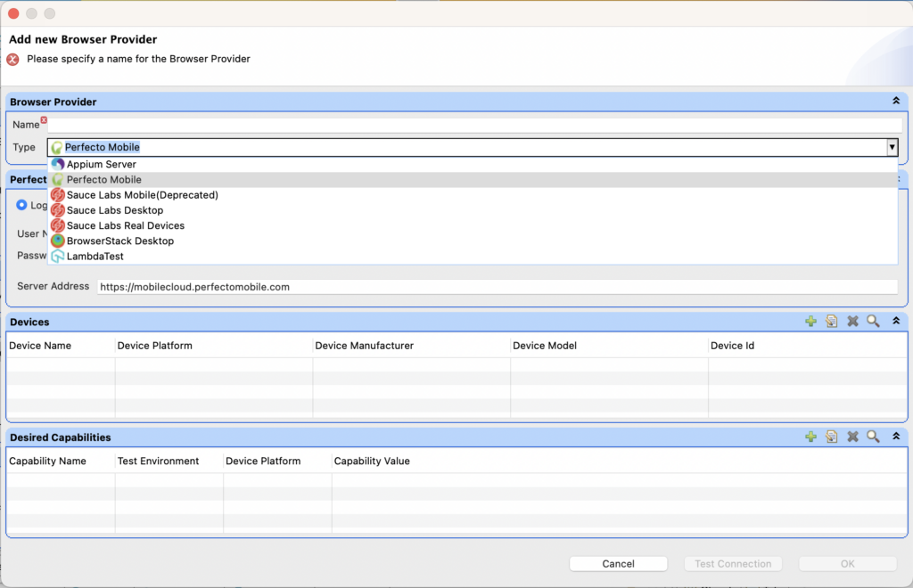Click the edit icon in the Devices toolbar
Image resolution: width=913 pixels, height=588 pixels.
coord(832,321)
